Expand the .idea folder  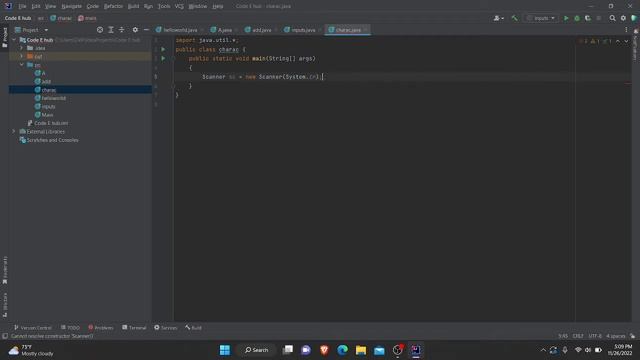coord(22,48)
